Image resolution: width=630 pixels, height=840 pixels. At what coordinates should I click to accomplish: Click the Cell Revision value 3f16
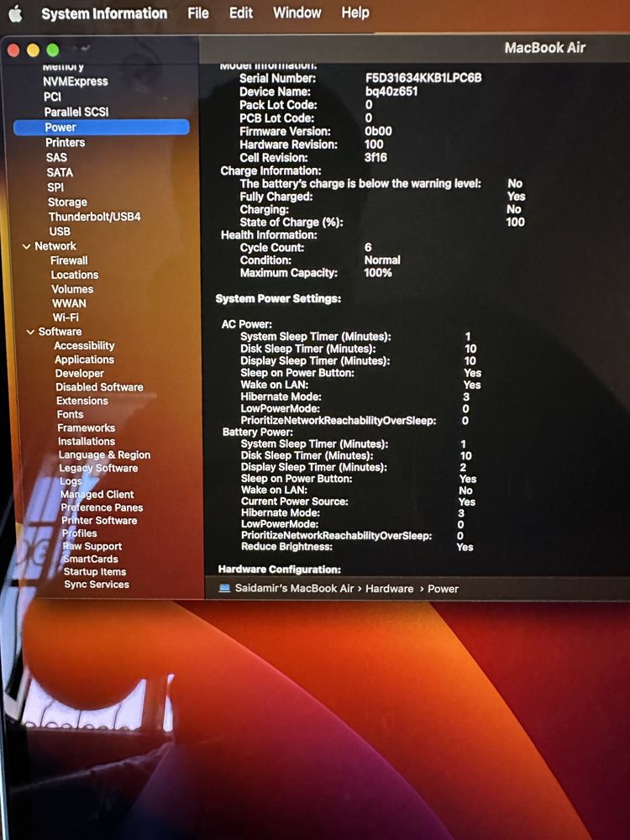click(375, 158)
